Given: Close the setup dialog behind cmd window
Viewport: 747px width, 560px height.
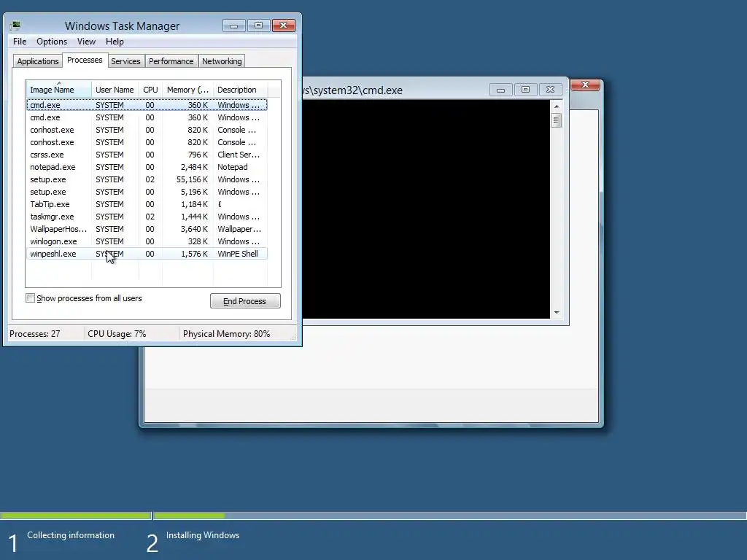Looking at the screenshot, I should tap(586, 85).
